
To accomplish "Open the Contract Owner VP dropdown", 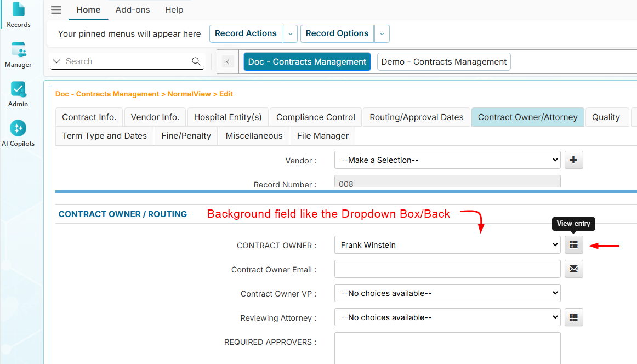I will (x=447, y=293).
